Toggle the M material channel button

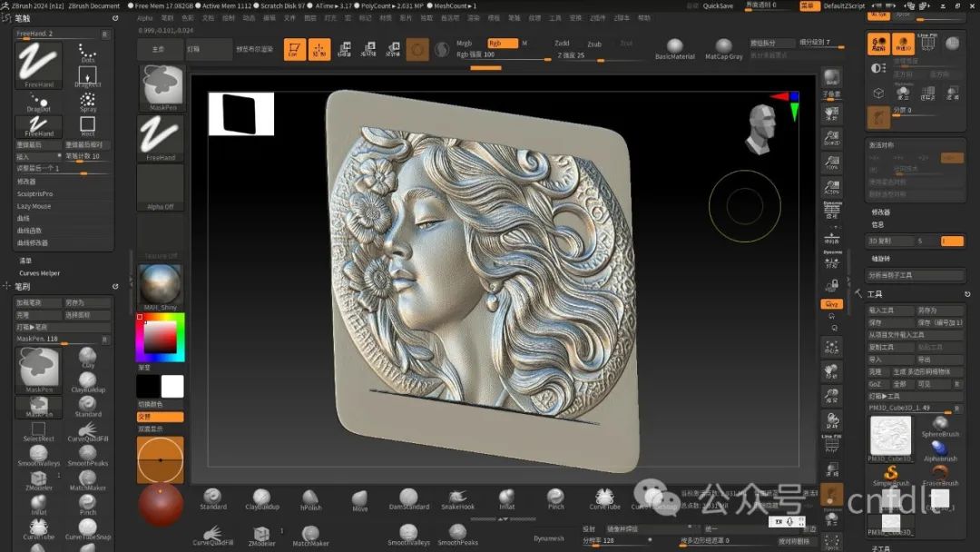click(524, 44)
